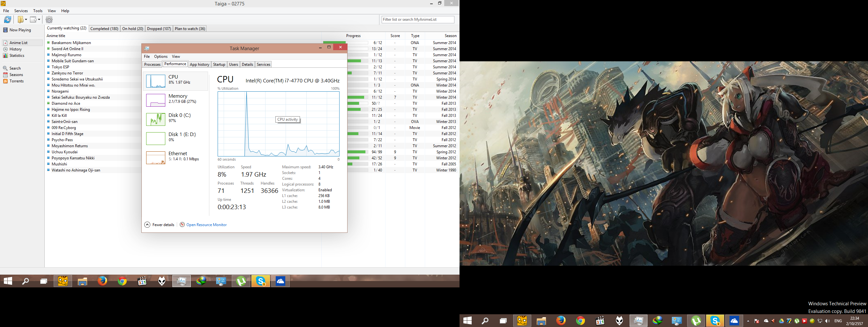Open the Startup tab in Task Manager

[219, 65]
